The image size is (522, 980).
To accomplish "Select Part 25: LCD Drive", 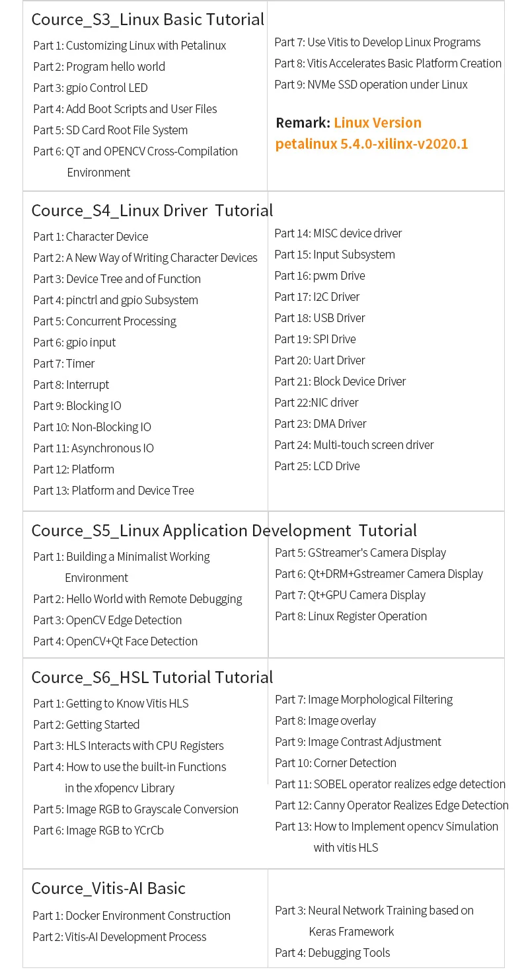I will (317, 466).
